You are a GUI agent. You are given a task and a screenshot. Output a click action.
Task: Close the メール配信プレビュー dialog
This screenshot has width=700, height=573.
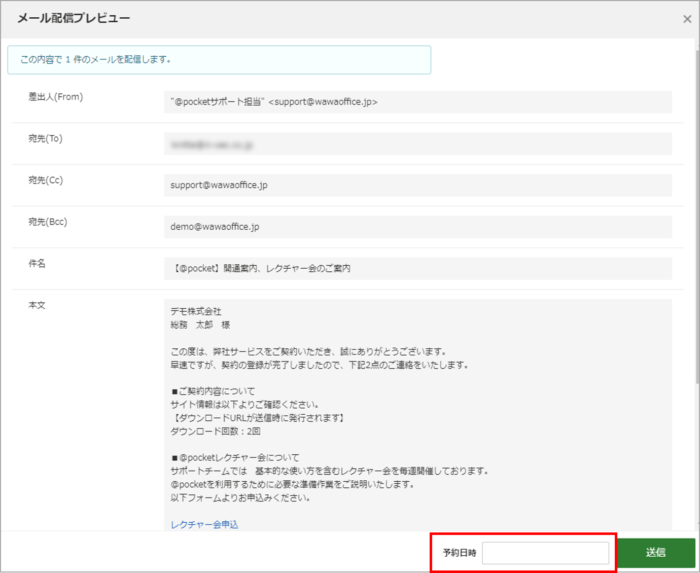(x=687, y=19)
